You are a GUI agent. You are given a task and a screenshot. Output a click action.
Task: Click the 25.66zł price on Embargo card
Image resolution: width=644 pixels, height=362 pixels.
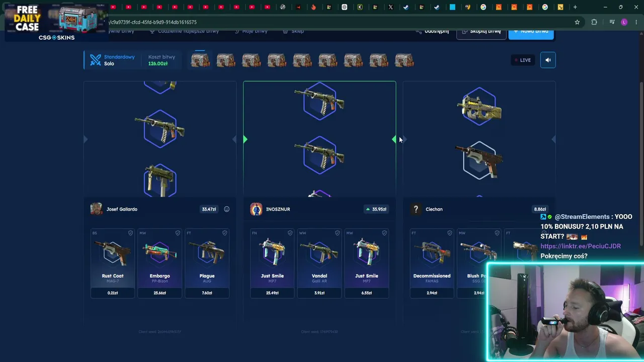point(159,293)
